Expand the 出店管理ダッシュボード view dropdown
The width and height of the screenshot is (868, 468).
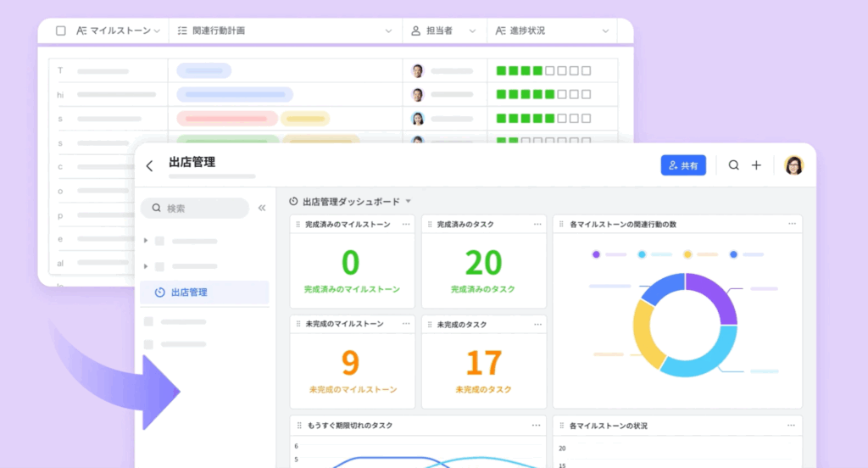click(408, 202)
